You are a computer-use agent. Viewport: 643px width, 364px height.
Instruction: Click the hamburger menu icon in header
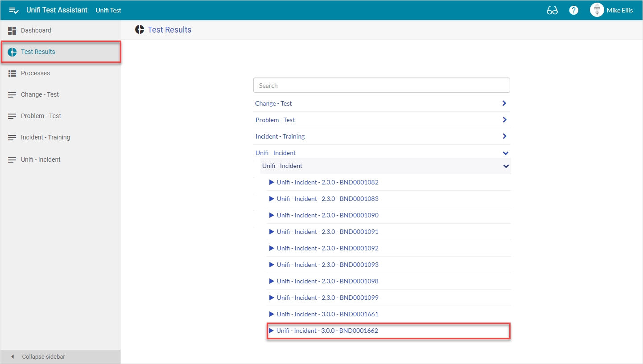pyautogui.click(x=14, y=10)
